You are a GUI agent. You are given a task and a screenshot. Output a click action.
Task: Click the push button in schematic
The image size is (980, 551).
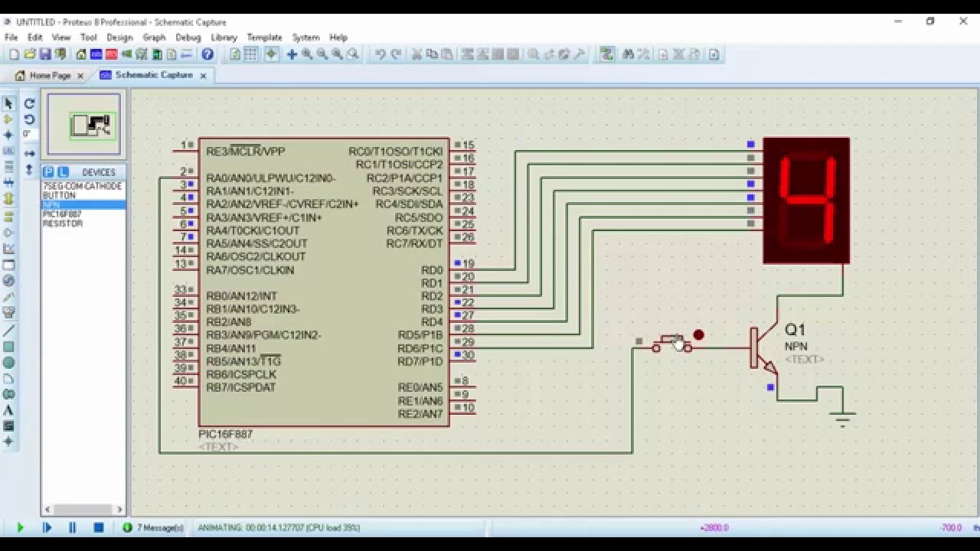point(671,344)
